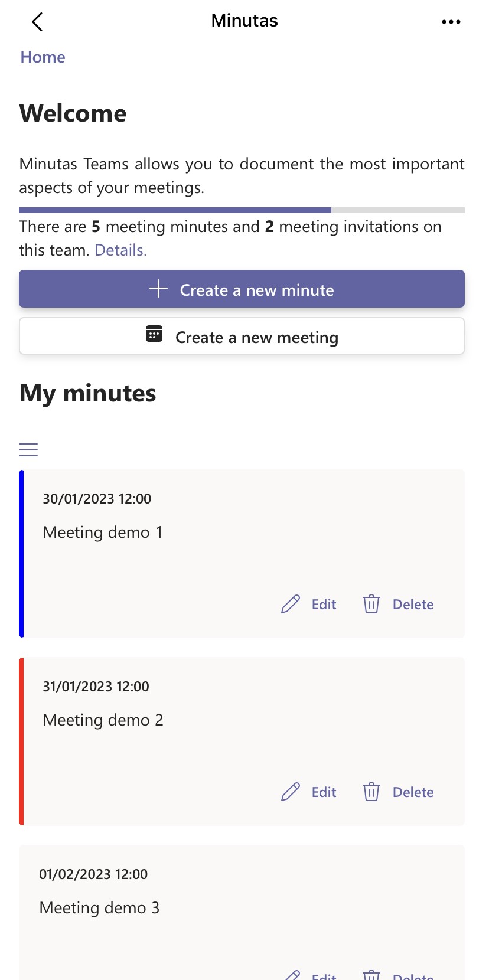This screenshot has height=980, width=489.
Task: Click the pencil icon for Meeting demo 2
Action: point(291,792)
